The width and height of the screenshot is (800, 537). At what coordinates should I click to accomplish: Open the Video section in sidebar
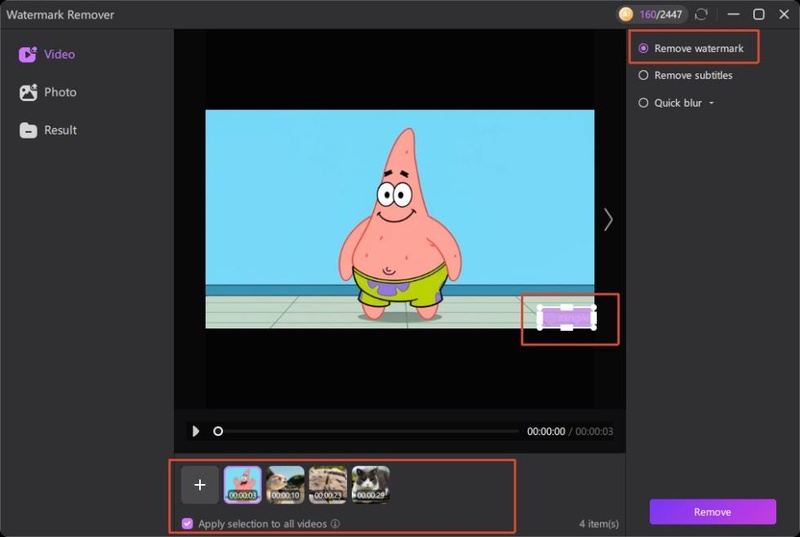47,54
